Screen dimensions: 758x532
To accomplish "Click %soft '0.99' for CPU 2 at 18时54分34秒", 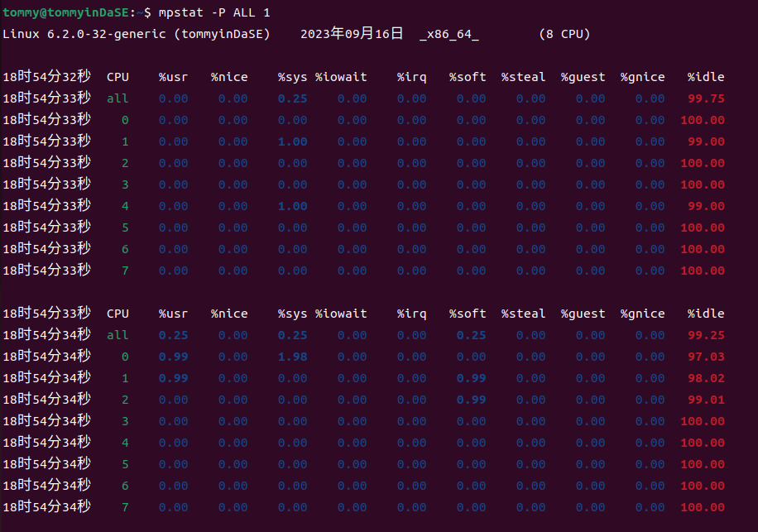I will pos(472,400).
